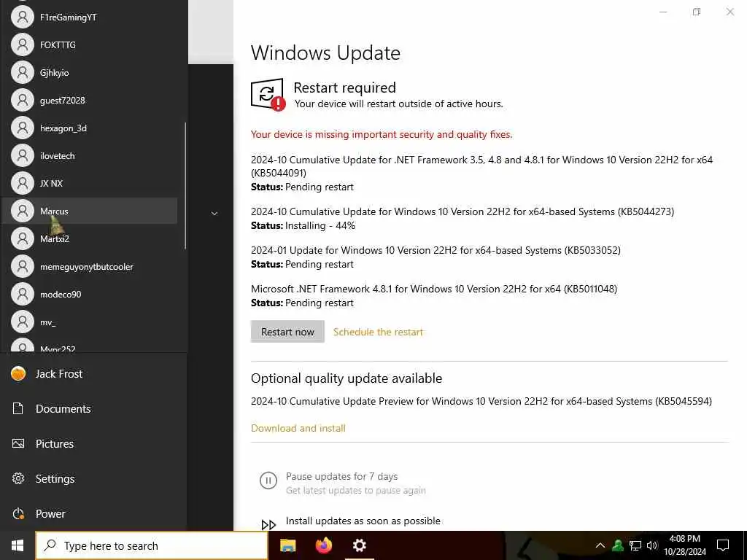Expand the chevron beside the Start menu list
The image size is (747, 560).
pyautogui.click(x=214, y=214)
